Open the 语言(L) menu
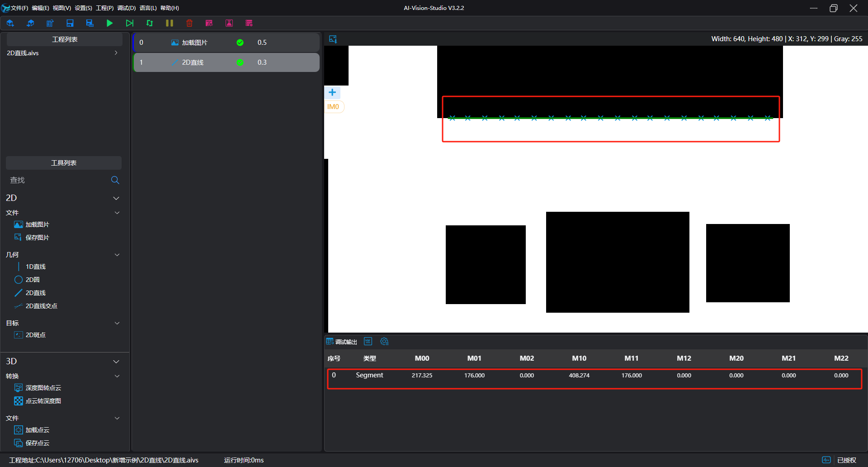This screenshot has height=467, width=868. tap(148, 8)
